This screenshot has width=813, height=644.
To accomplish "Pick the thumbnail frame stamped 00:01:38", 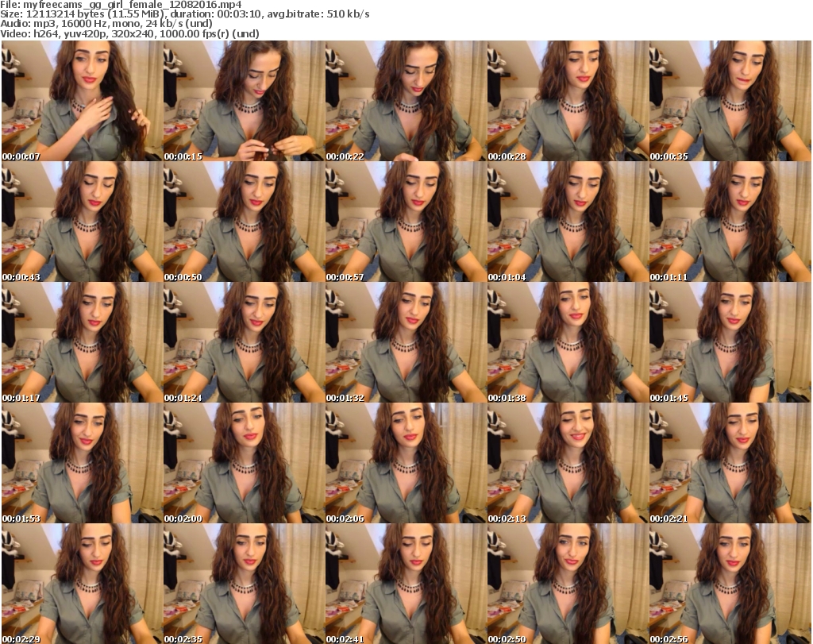I will pos(568,343).
